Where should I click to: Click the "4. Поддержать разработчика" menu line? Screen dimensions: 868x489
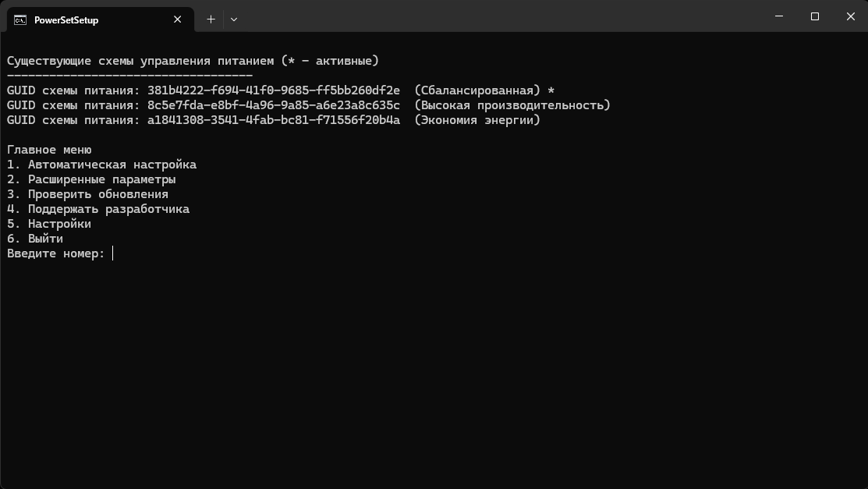(98, 209)
